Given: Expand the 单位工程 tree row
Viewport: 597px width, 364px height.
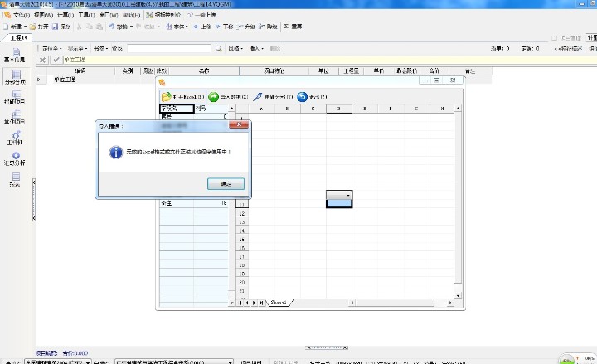Looking at the screenshot, I should point(38,80).
